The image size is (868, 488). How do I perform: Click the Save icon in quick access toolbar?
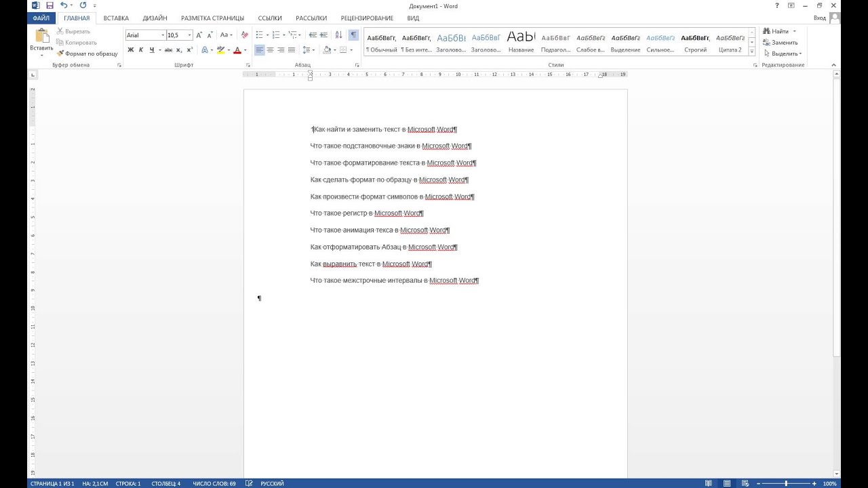coord(50,5)
